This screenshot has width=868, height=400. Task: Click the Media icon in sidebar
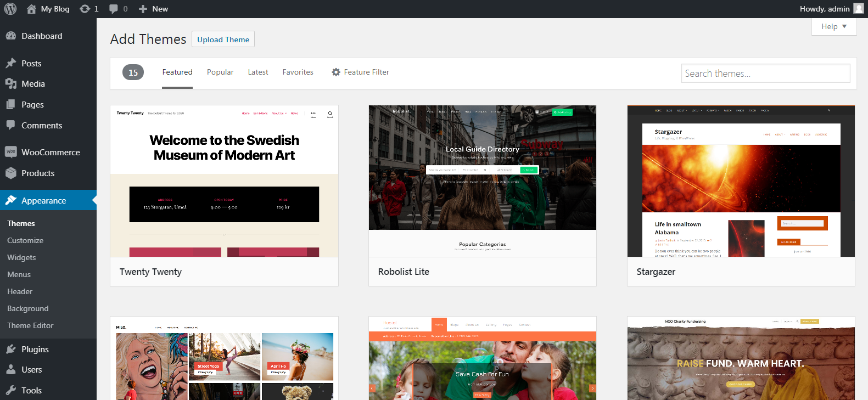coord(11,83)
